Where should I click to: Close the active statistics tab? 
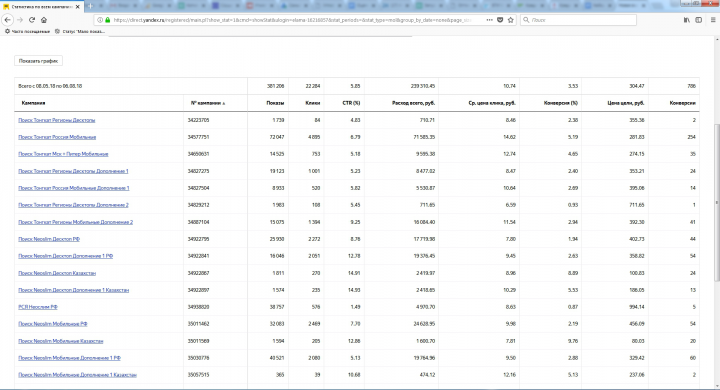point(78,6)
